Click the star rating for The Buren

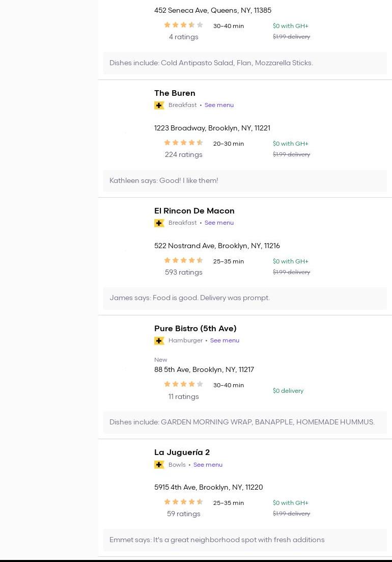183,143
